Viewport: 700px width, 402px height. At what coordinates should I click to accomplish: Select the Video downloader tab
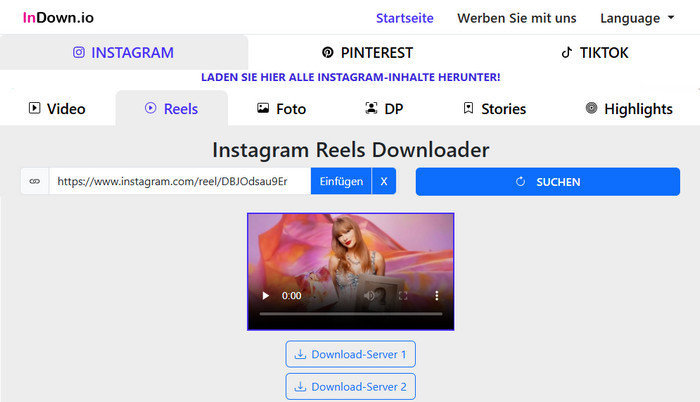coord(57,109)
